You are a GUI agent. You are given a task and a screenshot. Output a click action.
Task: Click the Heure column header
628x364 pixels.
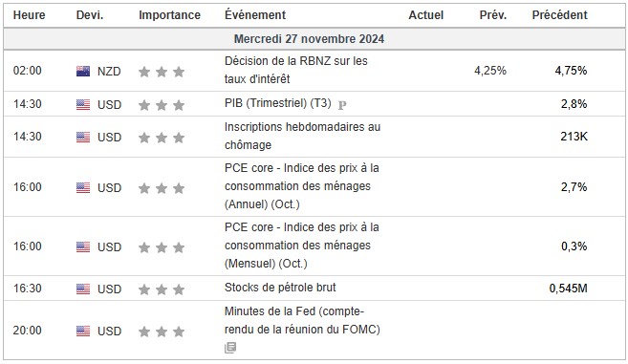[30, 15]
